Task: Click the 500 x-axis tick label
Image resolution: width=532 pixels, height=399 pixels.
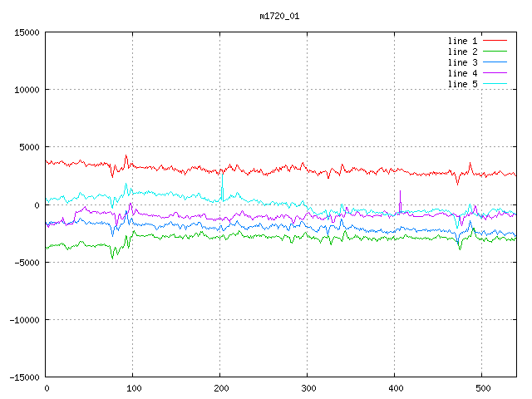Action: pos(481,388)
